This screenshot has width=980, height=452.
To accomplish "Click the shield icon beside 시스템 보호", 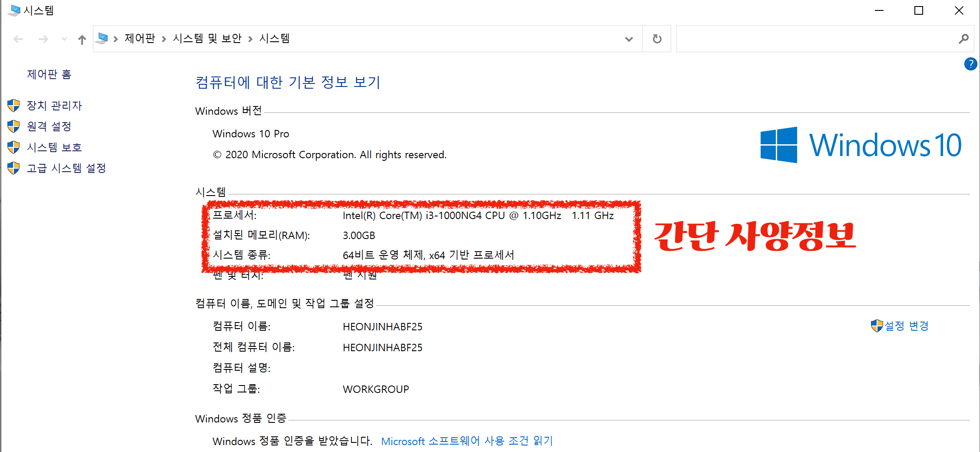I will point(13,147).
